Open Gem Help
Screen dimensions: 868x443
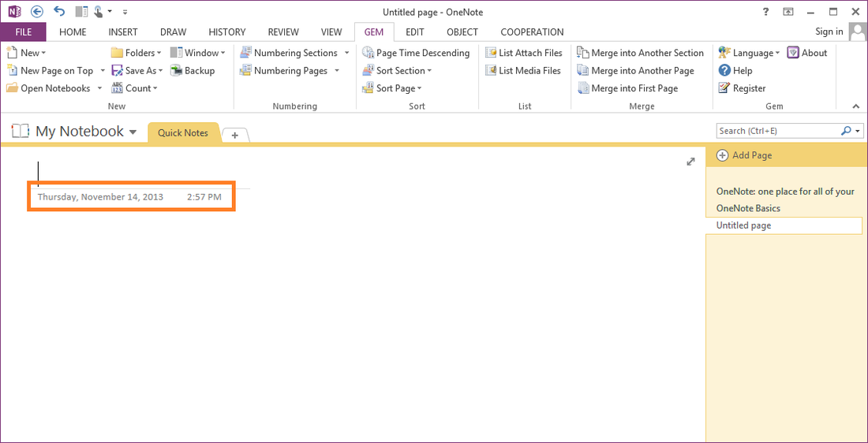coord(735,71)
